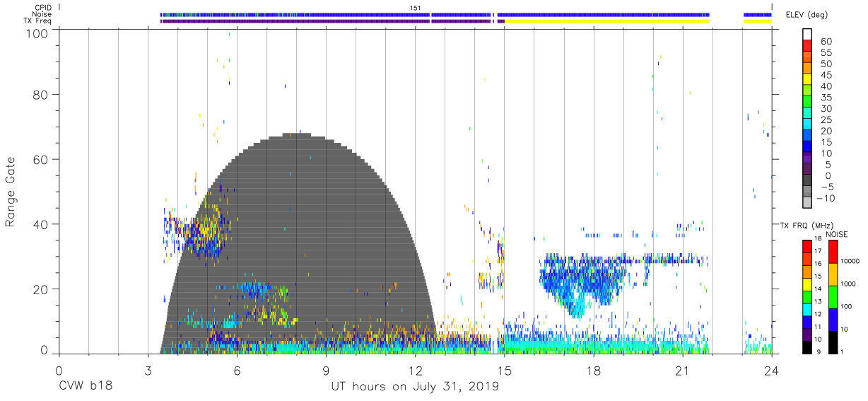
Task: Click the '45' label on ELEV colorbar
Action: click(x=826, y=75)
